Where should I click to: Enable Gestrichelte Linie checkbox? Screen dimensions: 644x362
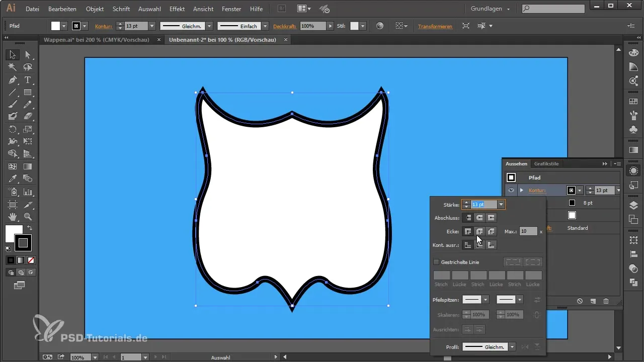click(436, 262)
